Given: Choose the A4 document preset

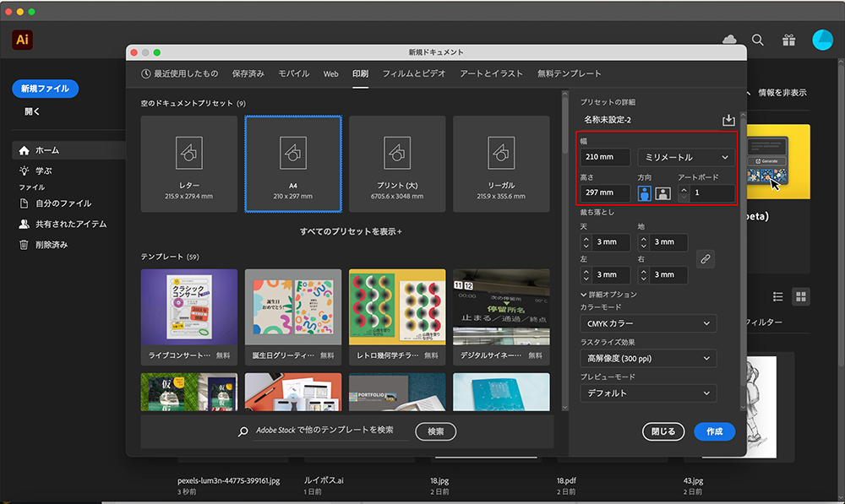Looking at the screenshot, I should 293,164.
